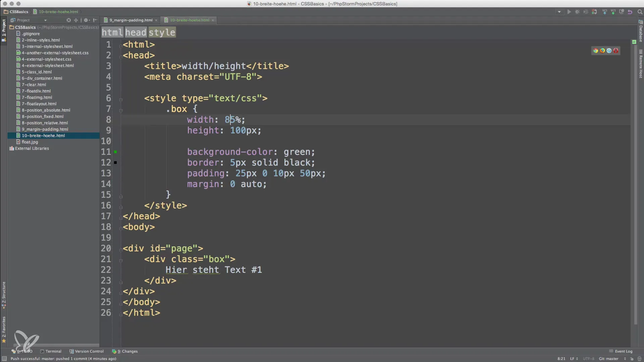The height and width of the screenshot is (362, 644).
Task: Open run configuration dropdown
Action: 559,12
